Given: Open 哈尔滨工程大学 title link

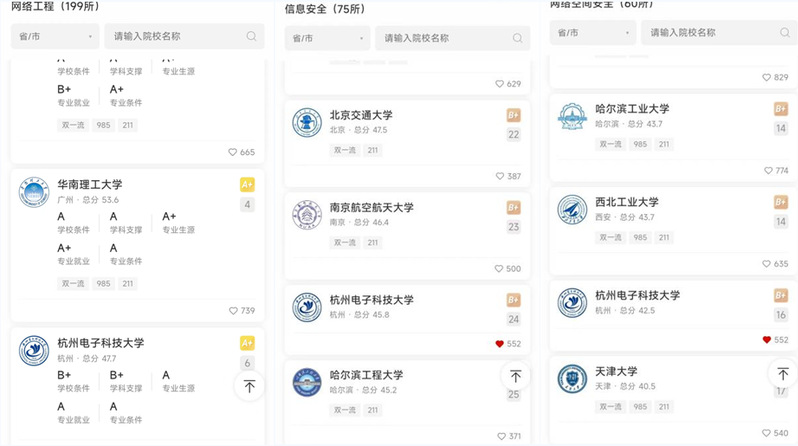Looking at the screenshot, I should [x=366, y=375].
